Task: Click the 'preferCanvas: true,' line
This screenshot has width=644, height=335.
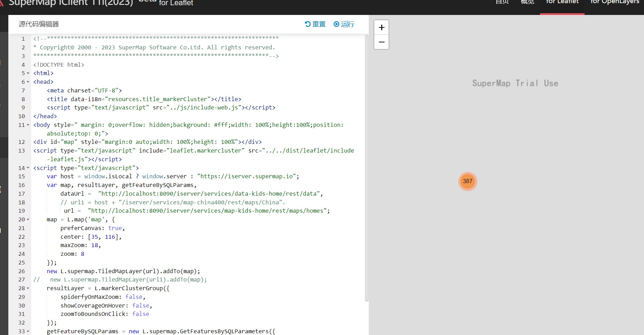Action: click(x=92, y=228)
